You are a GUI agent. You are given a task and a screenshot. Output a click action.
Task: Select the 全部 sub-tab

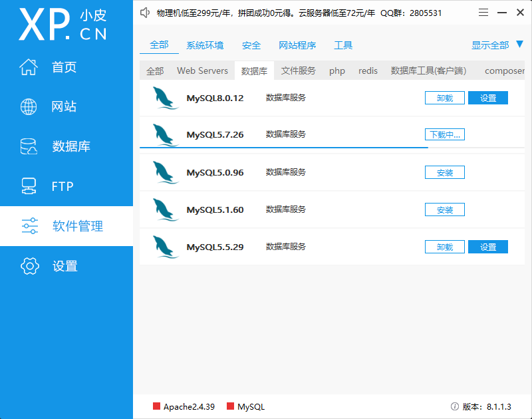coord(155,71)
